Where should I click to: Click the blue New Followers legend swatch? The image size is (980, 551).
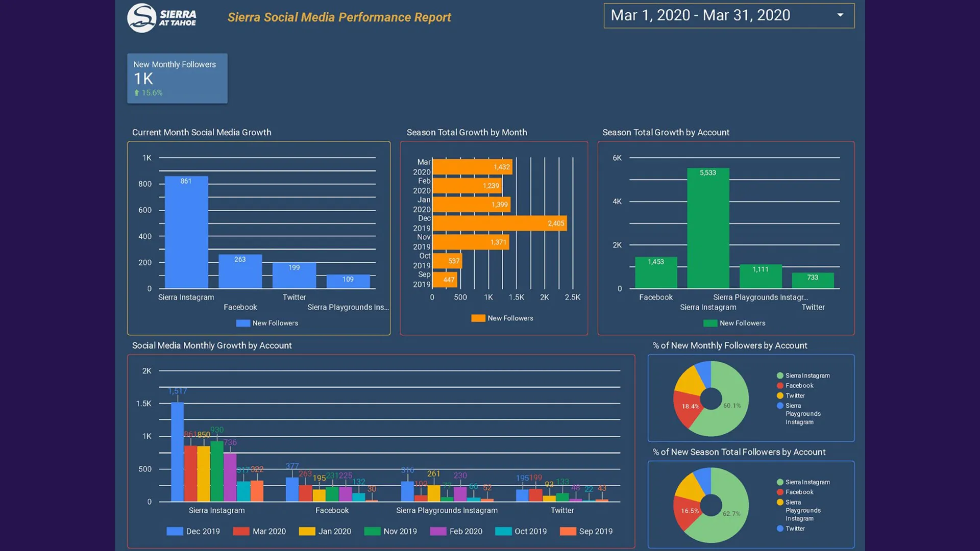point(243,323)
